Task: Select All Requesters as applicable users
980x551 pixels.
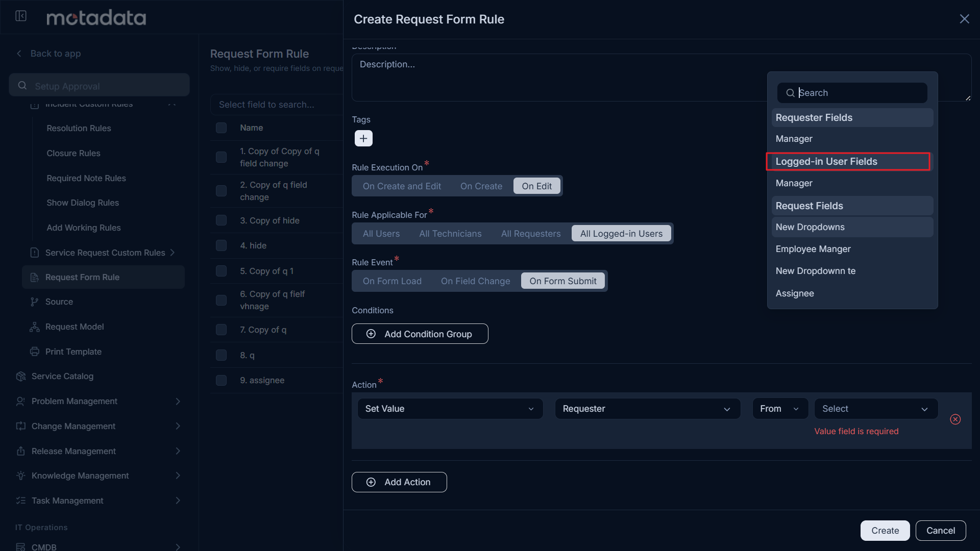Action: [x=531, y=234]
